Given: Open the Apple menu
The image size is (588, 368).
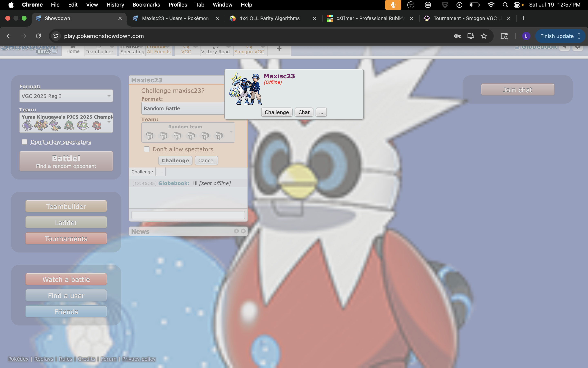Looking at the screenshot, I should tap(11, 5).
